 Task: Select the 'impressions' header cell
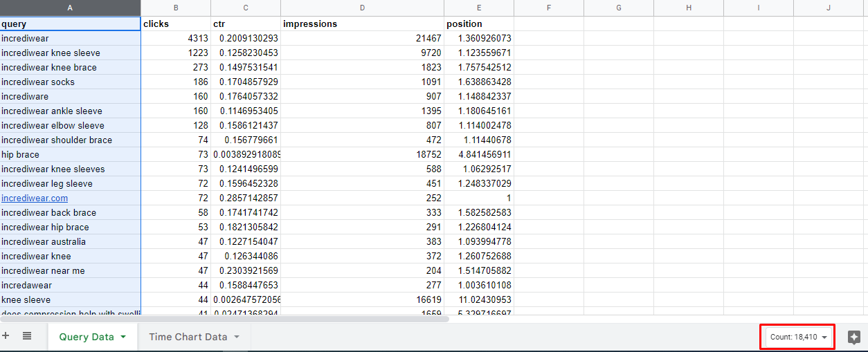pyautogui.click(x=363, y=24)
